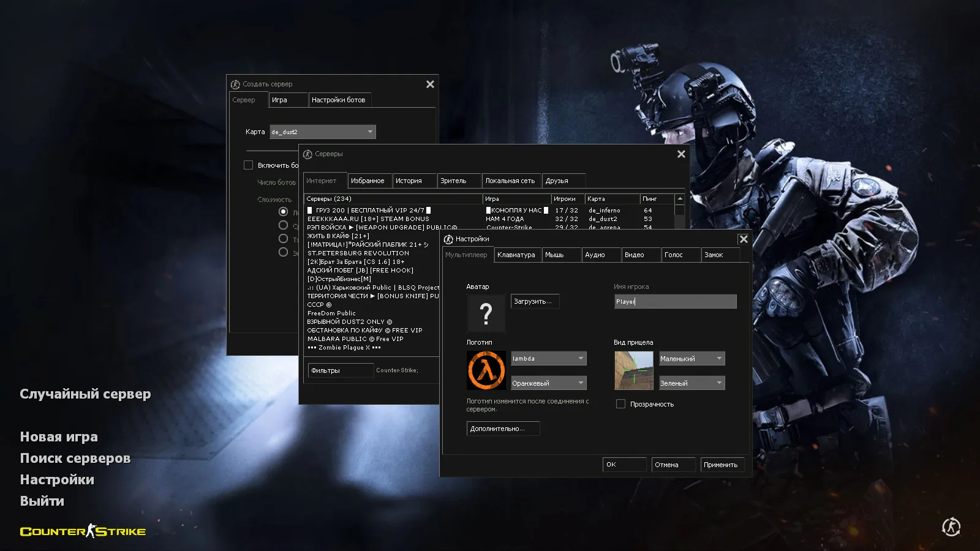Click the Загрузить button under Аватар
This screenshot has height=551, width=980.
(534, 301)
